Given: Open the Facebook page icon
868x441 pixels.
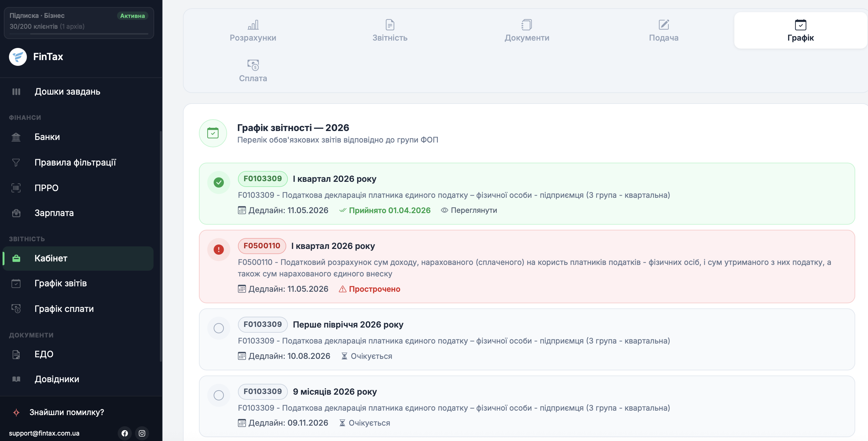Looking at the screenshot, I should pyautogui.click(x=125, y=433).
